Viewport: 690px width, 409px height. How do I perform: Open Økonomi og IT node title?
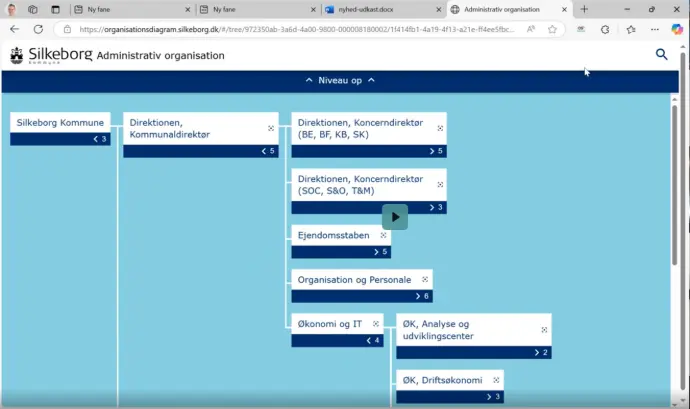pyautogui.click(x=330, y=324)
